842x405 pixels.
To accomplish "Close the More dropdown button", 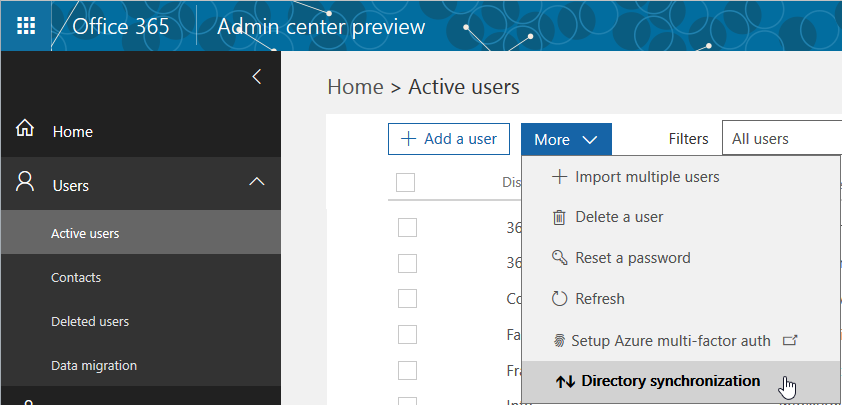I will click(566, 140).
